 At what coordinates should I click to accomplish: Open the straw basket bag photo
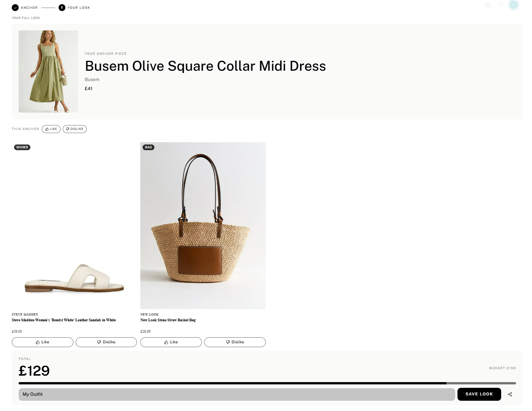(203, 225)
